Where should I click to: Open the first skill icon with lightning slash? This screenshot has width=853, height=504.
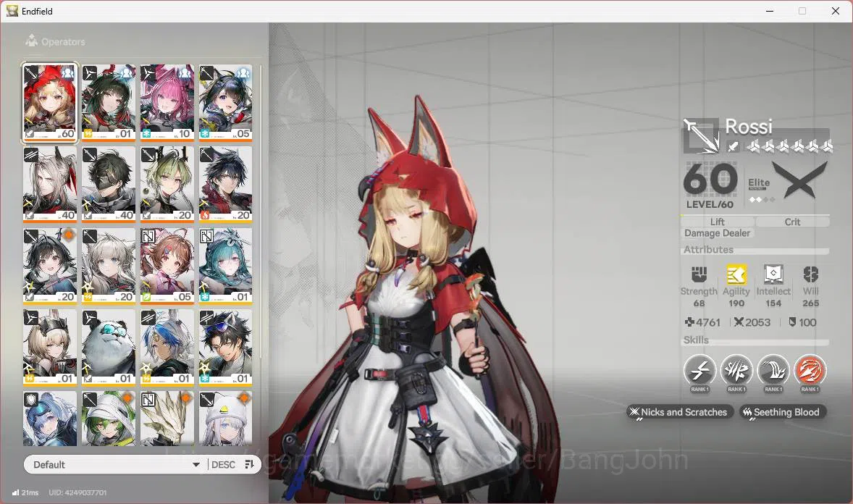pyautogui.click(x=699, y=371)
